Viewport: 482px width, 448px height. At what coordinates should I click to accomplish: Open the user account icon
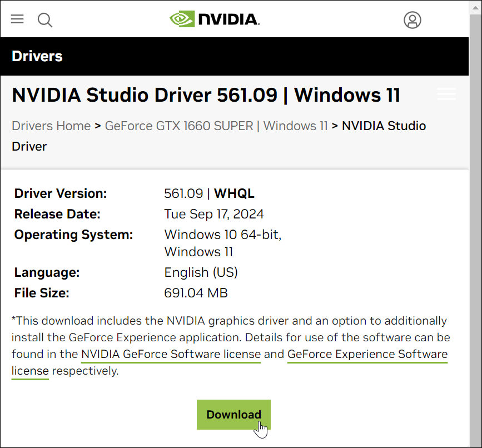coord(412,20)
